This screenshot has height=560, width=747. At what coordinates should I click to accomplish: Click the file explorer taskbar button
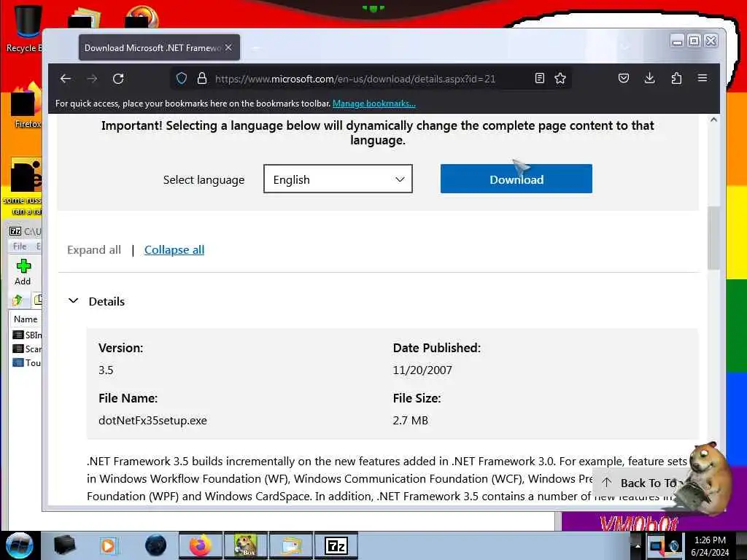coord(290,545)
